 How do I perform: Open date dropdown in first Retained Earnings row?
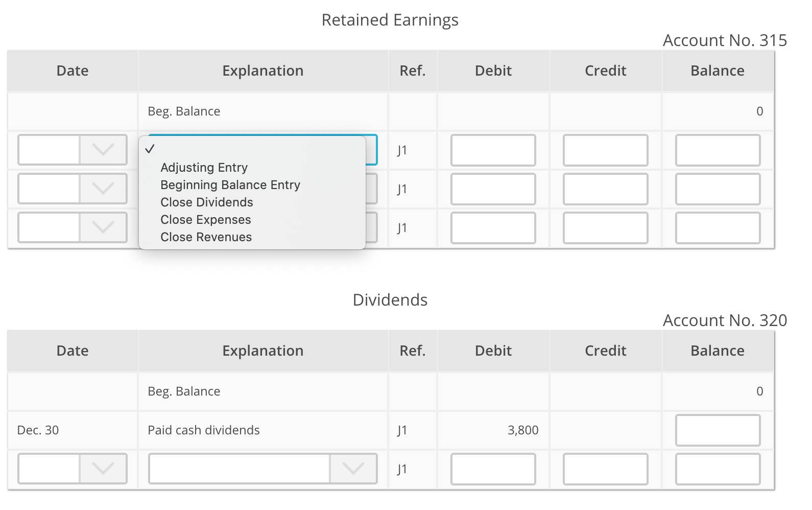(73, 150)
